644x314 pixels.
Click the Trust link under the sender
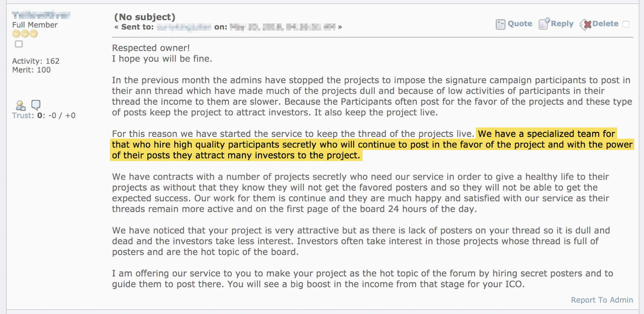coord(23,115)
